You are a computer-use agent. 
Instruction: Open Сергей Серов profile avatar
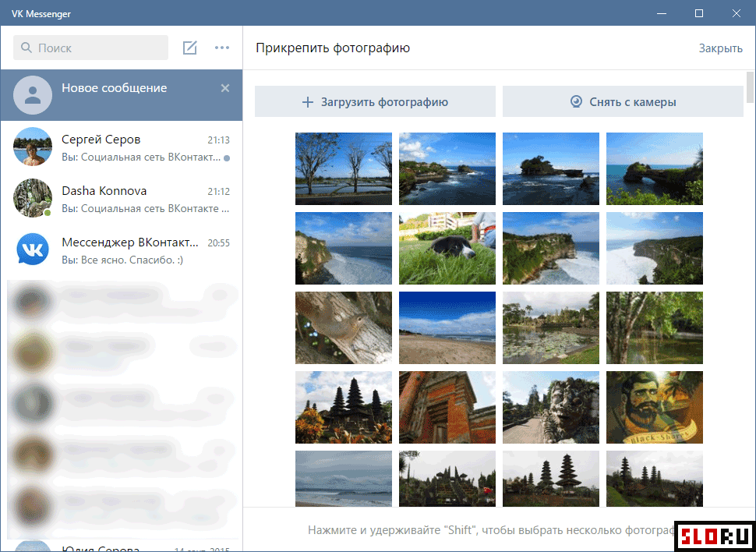point(33,147)
